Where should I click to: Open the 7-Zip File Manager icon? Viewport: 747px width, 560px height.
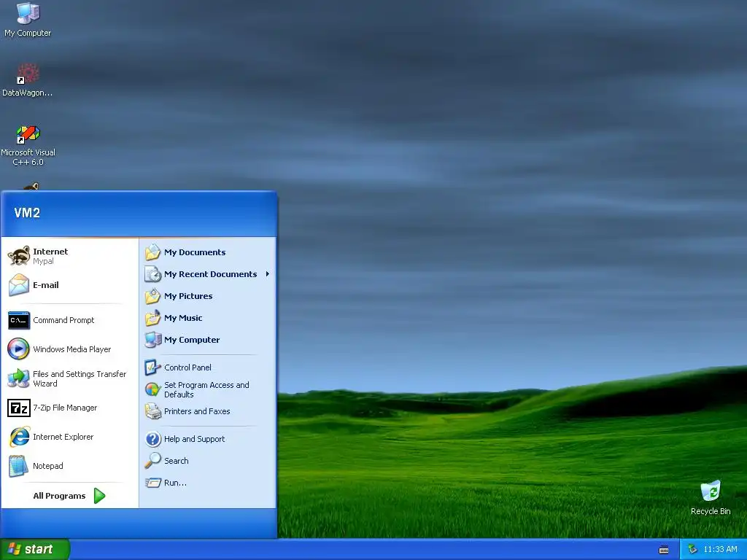coord(19,408)
